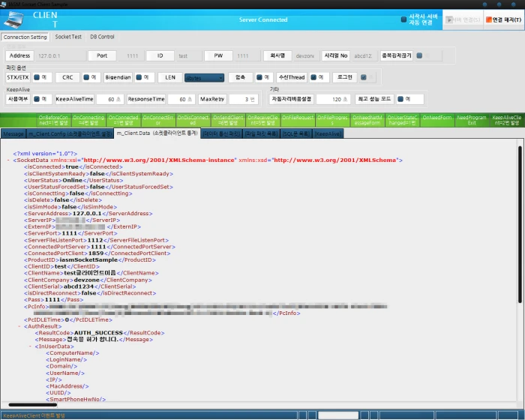The width and height of the screenshot is (525, 420).
Task: Toggle the 중복강제끊기 checkbox
Action: (419, 55)
